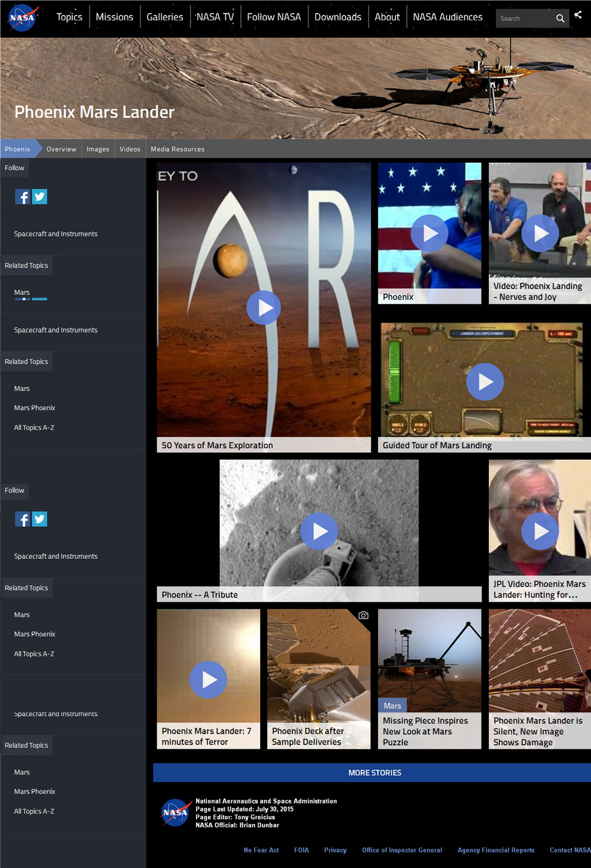Open the NASA TV menu
The image size is (591, 868).
[x=215, y=17]
